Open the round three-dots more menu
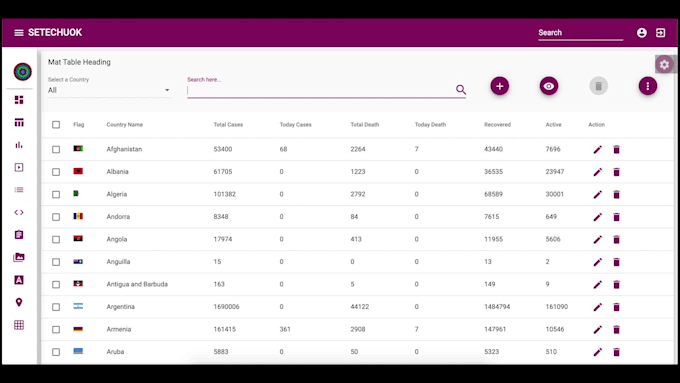Viewport: 680px width, 383px height. pyautogui.click(x=648, y=86)
